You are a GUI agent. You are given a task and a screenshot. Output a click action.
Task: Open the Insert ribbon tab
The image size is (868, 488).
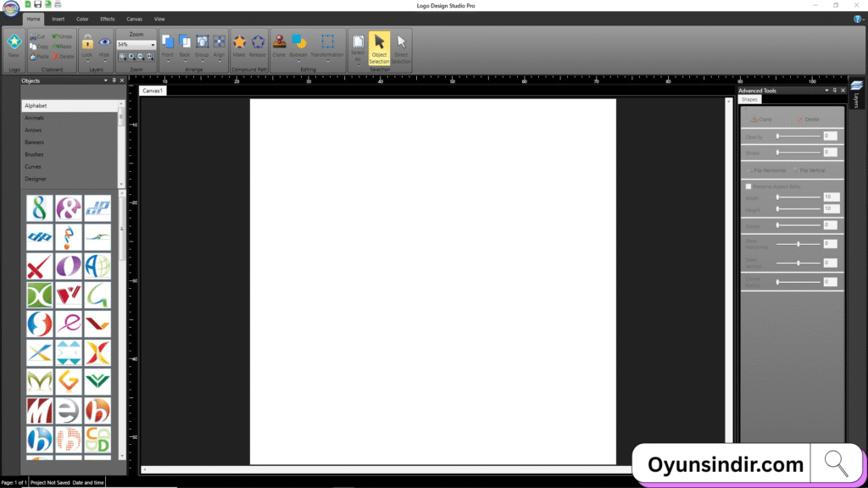[58, 18]
